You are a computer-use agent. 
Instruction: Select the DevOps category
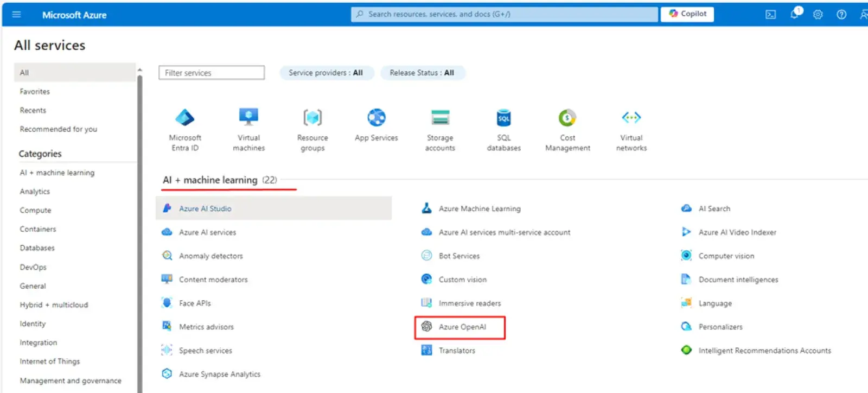[x=33, y=267]
